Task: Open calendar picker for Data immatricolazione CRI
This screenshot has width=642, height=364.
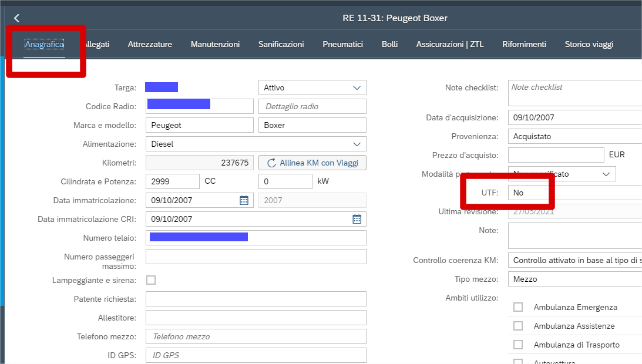Action: 357,219
